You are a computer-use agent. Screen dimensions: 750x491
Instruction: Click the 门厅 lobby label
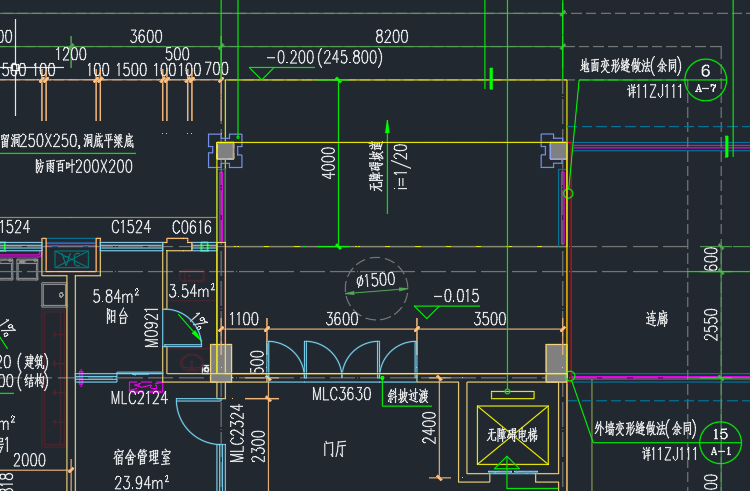pos(334,449)
